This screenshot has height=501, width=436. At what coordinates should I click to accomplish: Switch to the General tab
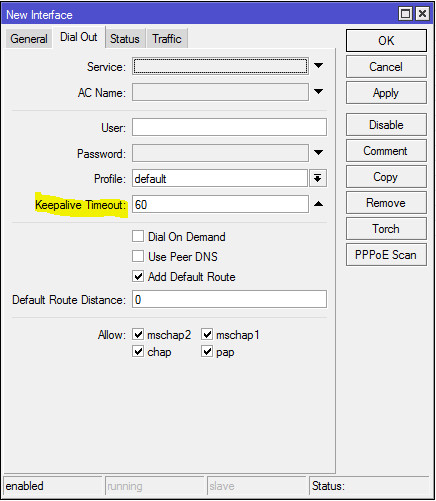[x=29, y=39]
